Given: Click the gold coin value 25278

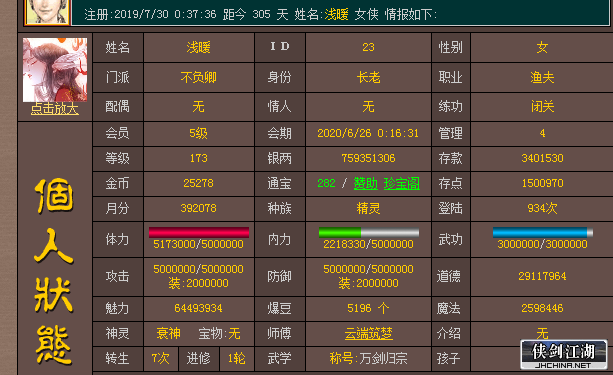Looking at the screenshot, I should [199, 183].
